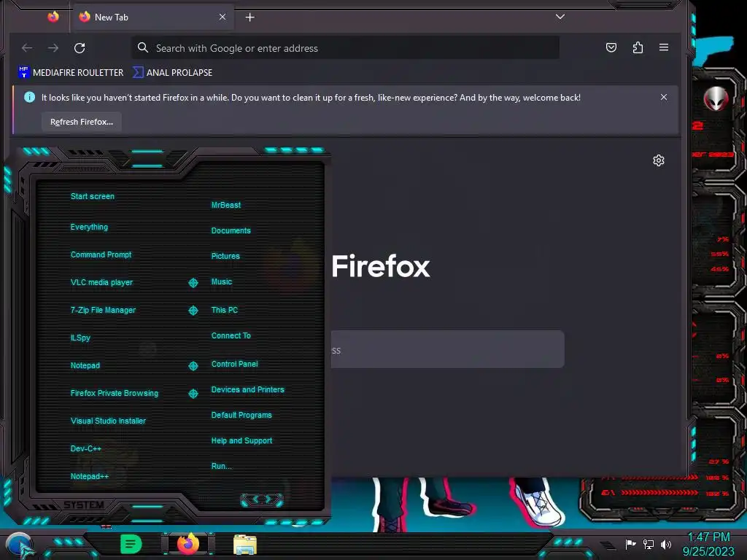The image size is (747, 560).
Task: Reload the current page
Action: (x=80, y=48)
